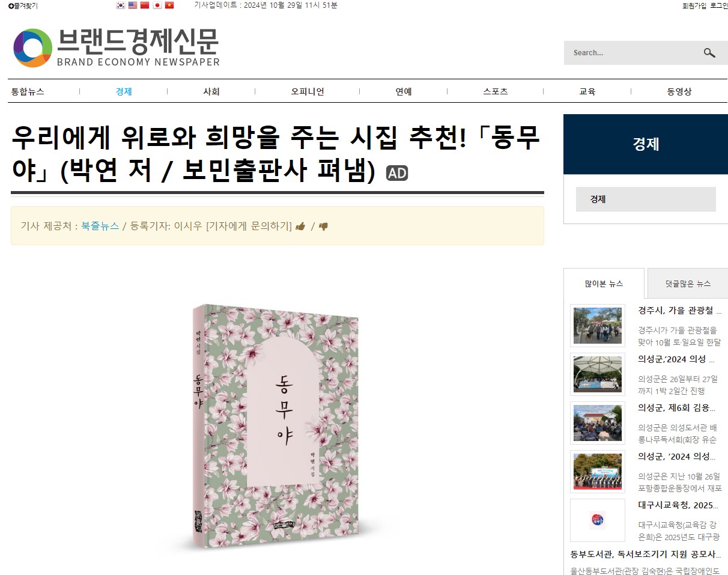
Task: Like the article with thumbs-up icon
Action: [x=300, y=227]
